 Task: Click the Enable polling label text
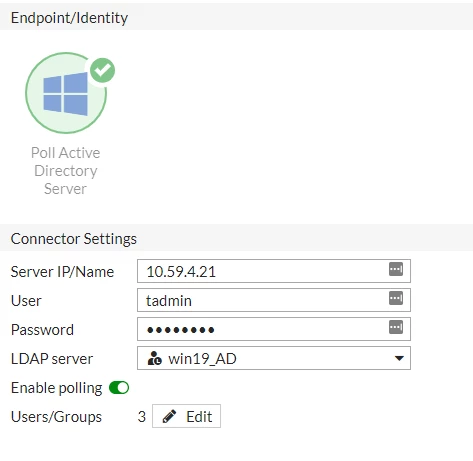[x=56, y=388]
